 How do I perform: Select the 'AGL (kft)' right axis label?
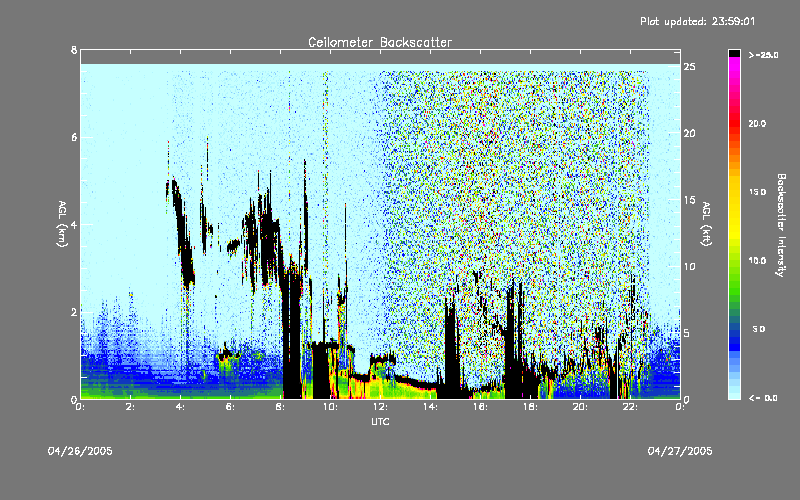pyautogui.click(x=707, y=224)
